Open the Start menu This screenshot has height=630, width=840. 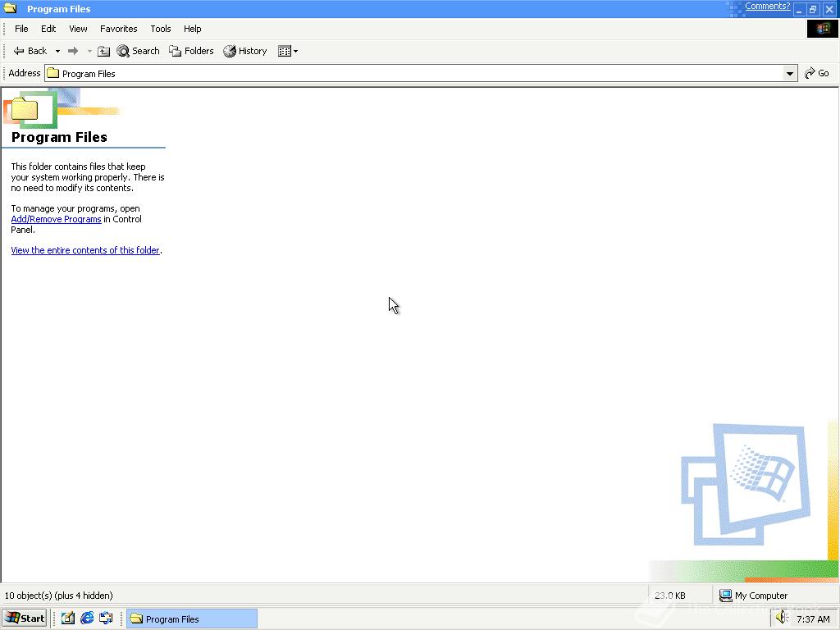pos(25,619)
